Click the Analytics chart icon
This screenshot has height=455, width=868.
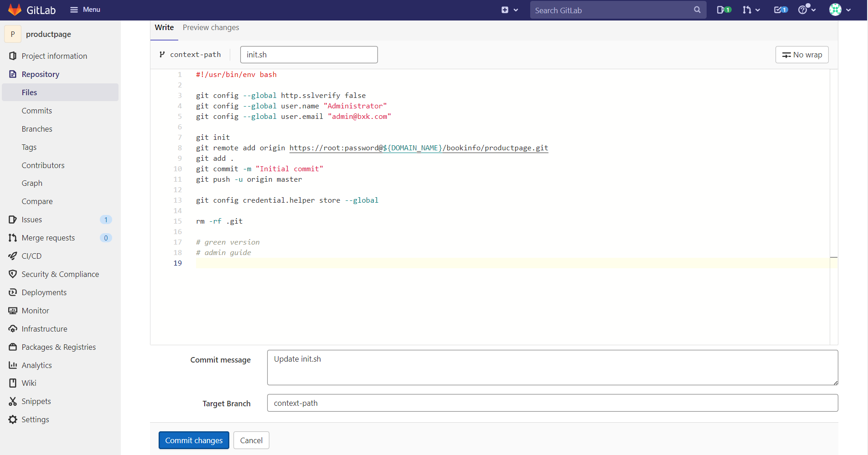13,365
